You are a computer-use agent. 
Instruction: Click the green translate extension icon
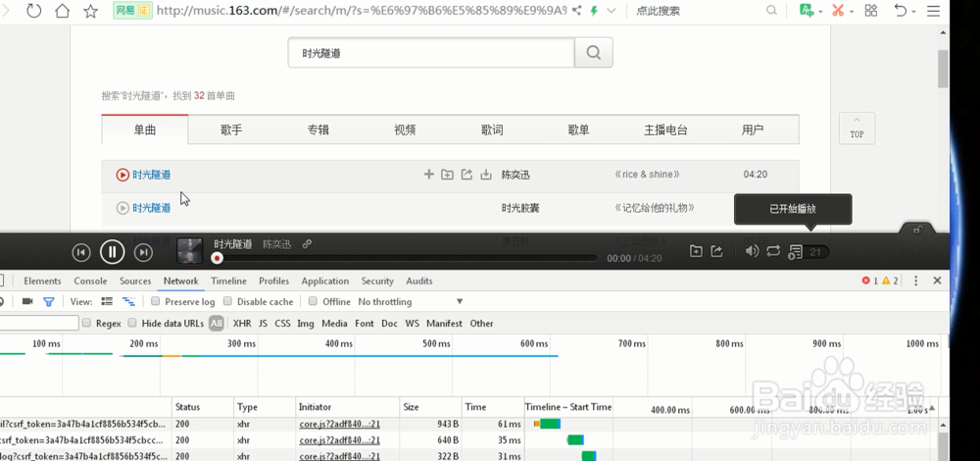[x=807, y=11]
